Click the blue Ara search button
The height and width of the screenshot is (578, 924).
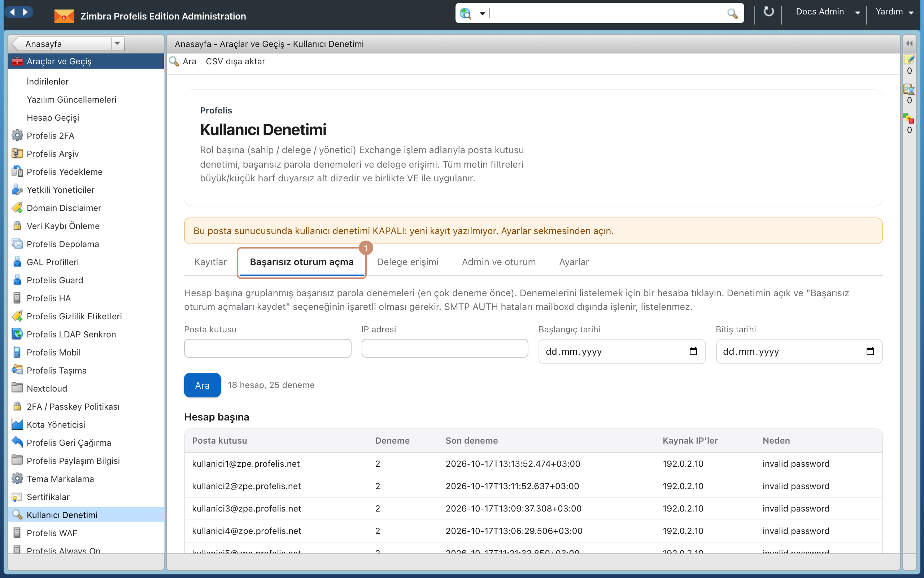coord(202,385)
